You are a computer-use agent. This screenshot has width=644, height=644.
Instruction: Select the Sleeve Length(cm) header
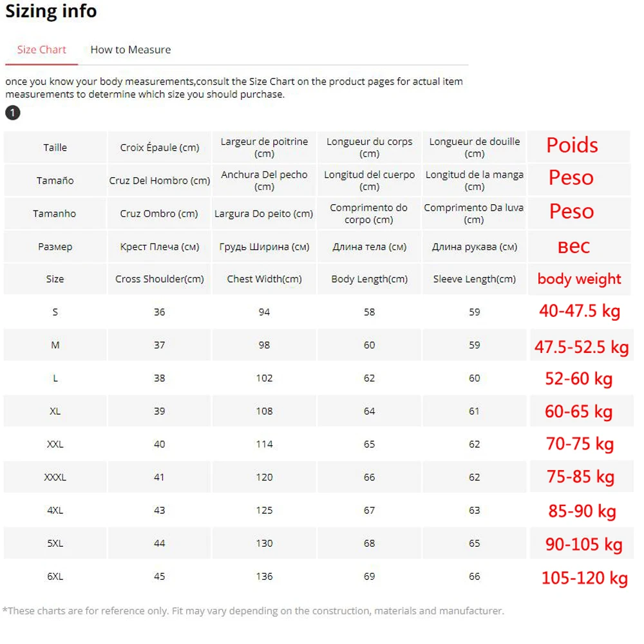(475, 279)
